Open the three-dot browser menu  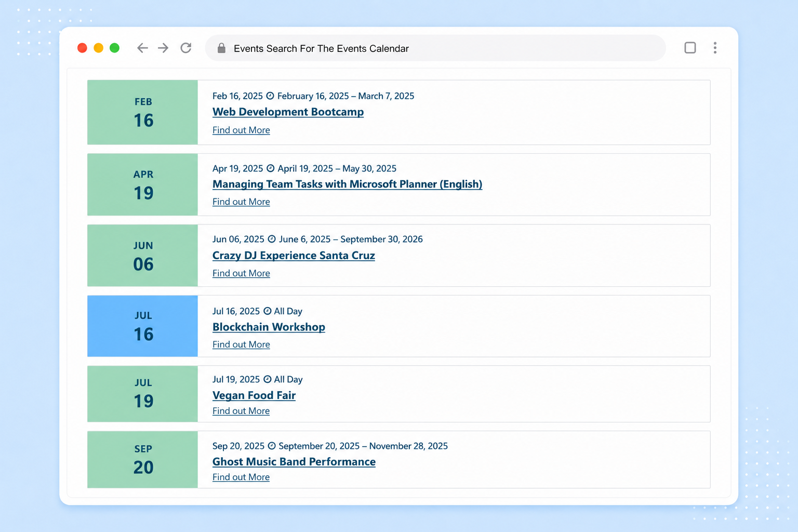coord(715,48)
